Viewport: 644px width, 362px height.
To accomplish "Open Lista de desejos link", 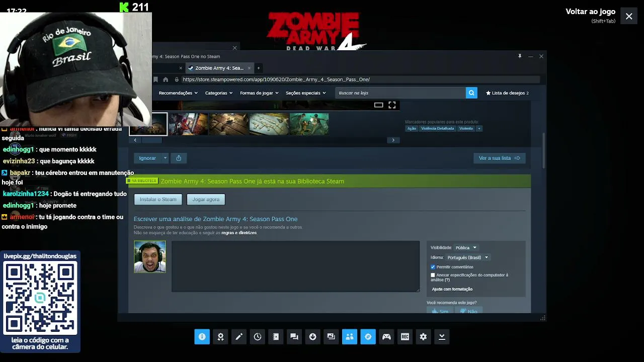I will click(507, 93).
